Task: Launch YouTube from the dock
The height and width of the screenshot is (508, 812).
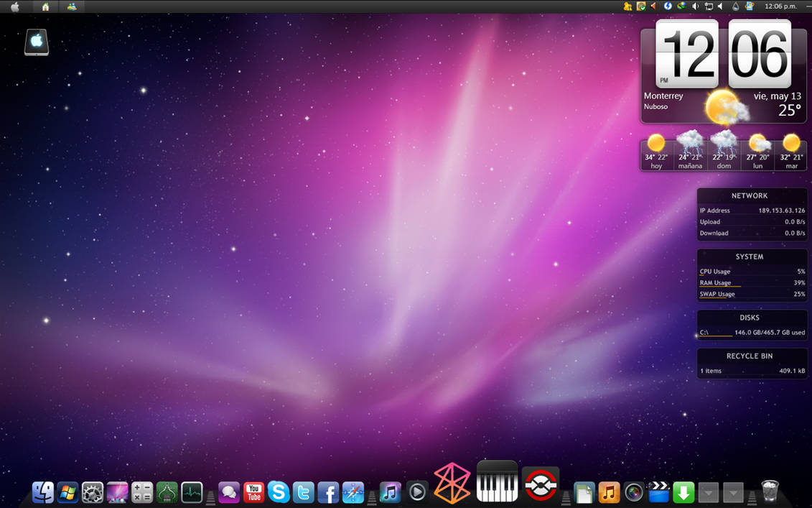Action: [253, 492]
